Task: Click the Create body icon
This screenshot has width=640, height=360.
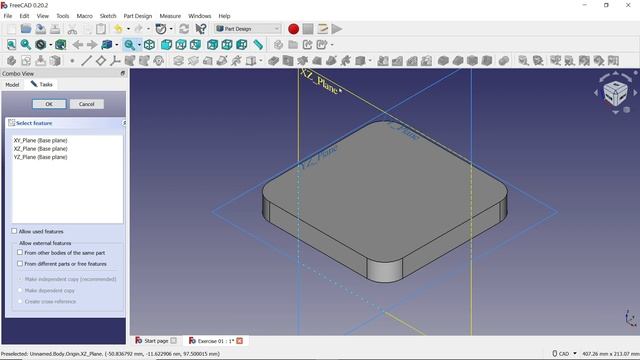Action: coord(11,61)
